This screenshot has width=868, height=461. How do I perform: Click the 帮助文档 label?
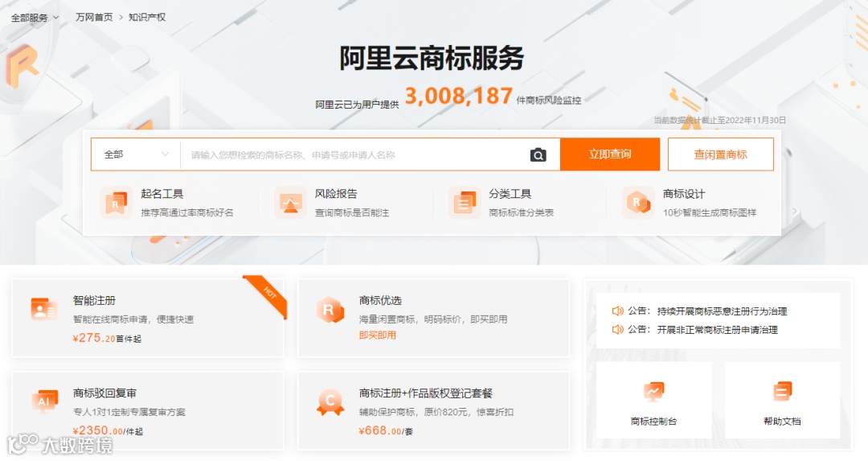coord(782,422)
